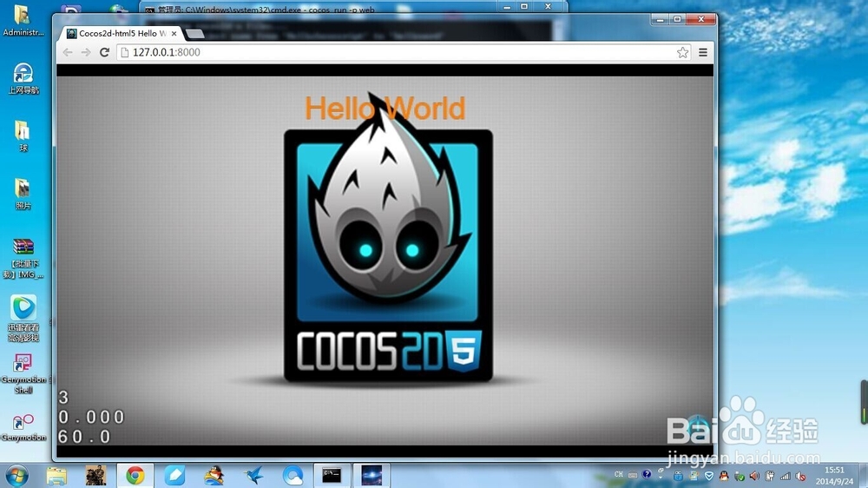Maximize the cmd.exe window behind Chrome

[524, 6]
